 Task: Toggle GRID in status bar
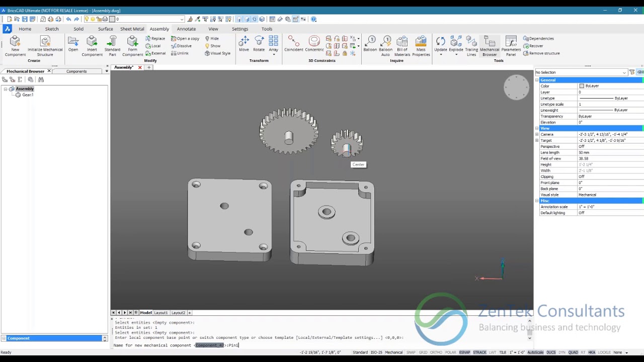tap(423, 352)
